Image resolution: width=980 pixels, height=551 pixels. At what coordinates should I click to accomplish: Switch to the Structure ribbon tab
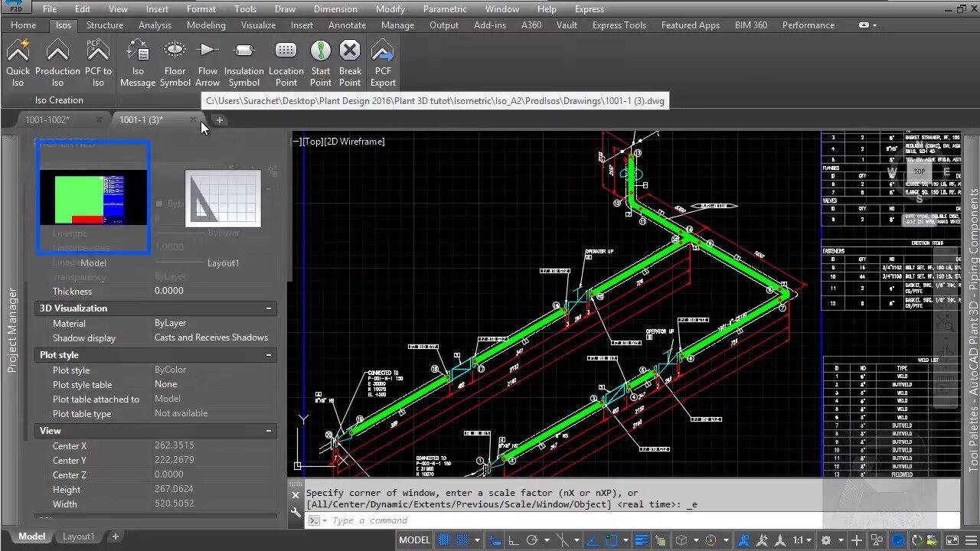105,25
